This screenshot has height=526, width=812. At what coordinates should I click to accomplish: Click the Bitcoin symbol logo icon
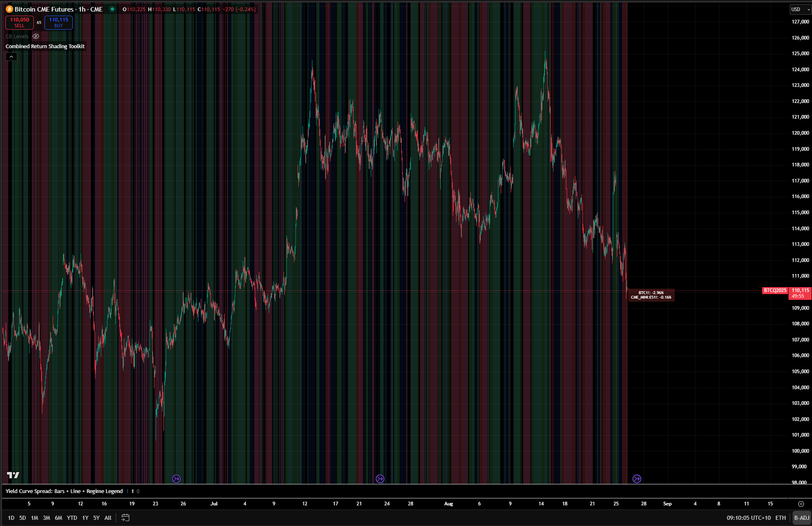pos(9,9)
